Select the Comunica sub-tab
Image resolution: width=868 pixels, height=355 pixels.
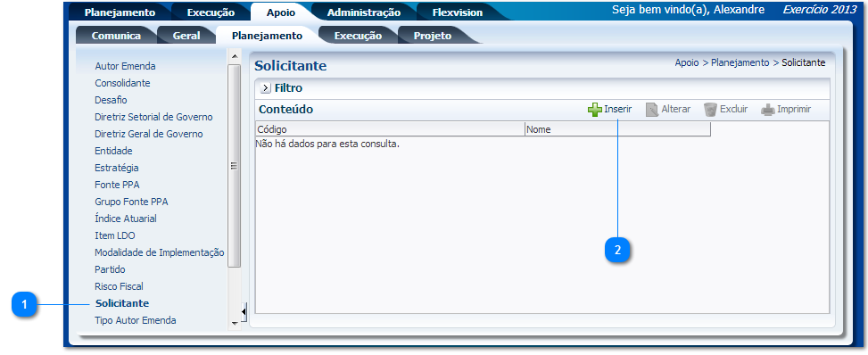[116, 36]
